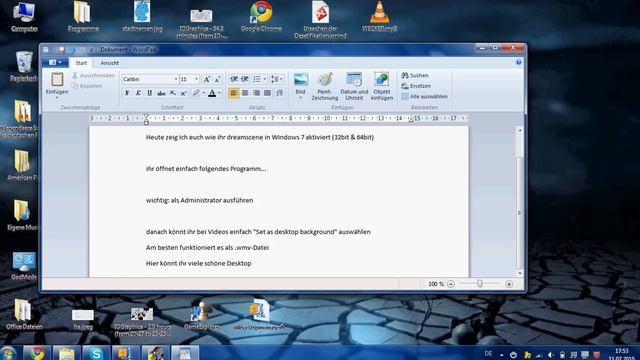Click the quick access save icon
The width and height of the screenshot is (640, 360).
[62, 50]
